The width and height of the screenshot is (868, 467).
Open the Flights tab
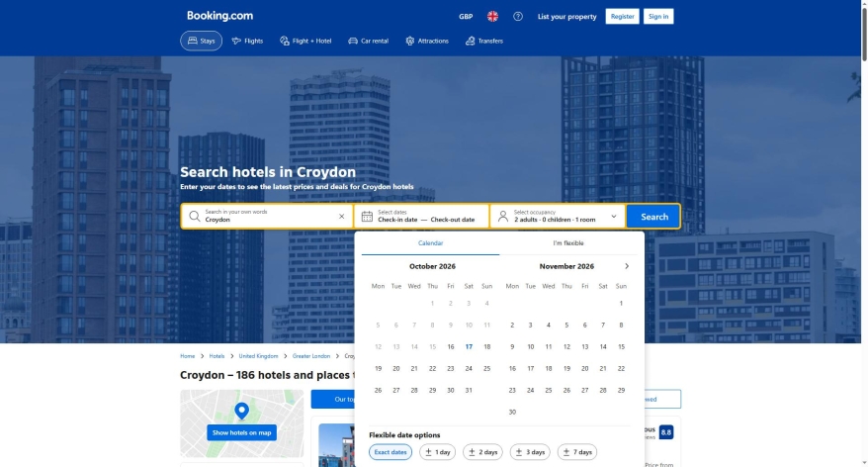click(247, 41)
